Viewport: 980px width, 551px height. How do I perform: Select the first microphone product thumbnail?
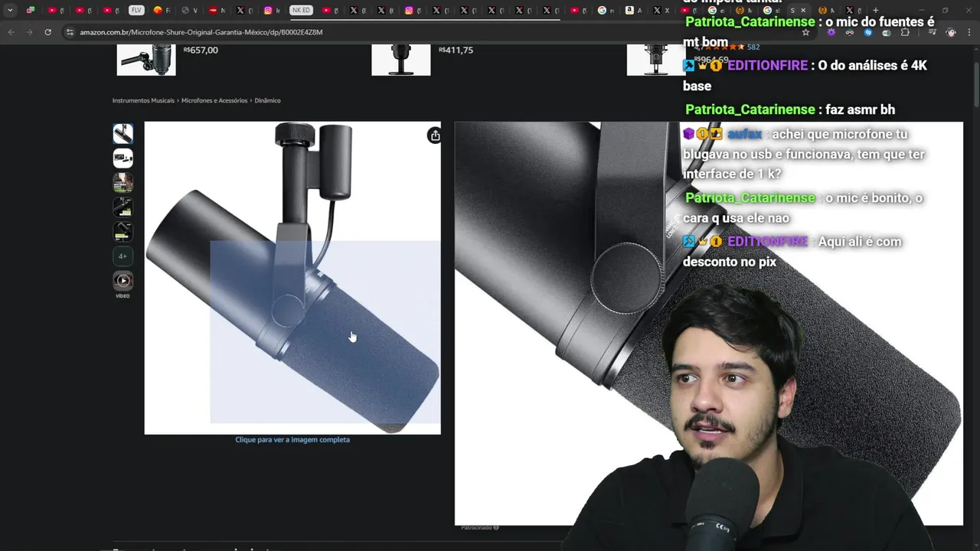pyautogui.click(x=122, y=134)
